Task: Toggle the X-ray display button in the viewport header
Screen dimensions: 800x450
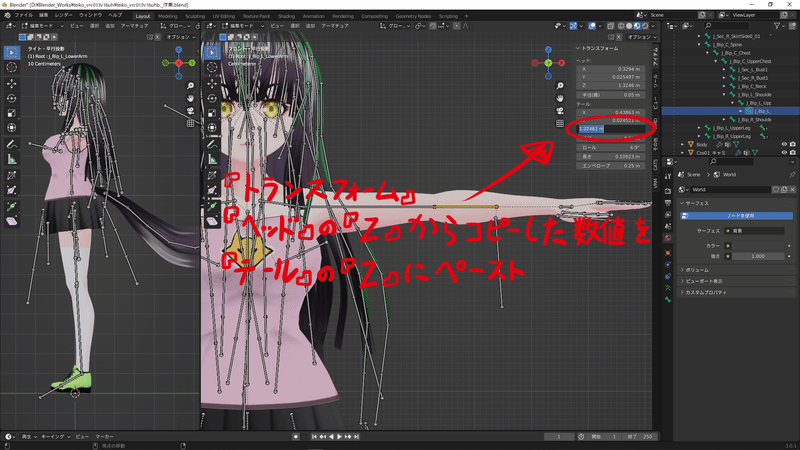Action: (x=610, y=26)
